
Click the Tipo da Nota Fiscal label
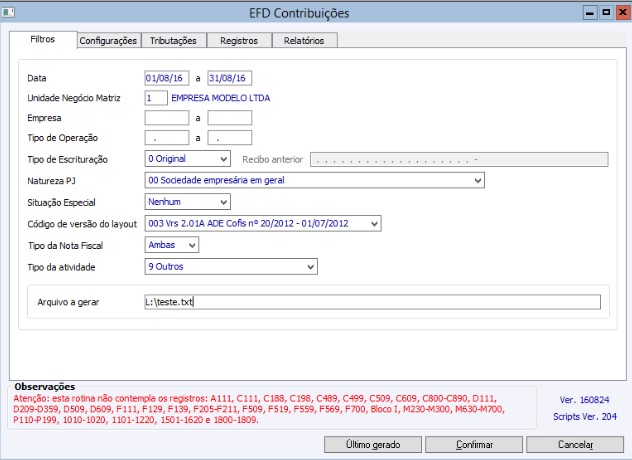65,246
